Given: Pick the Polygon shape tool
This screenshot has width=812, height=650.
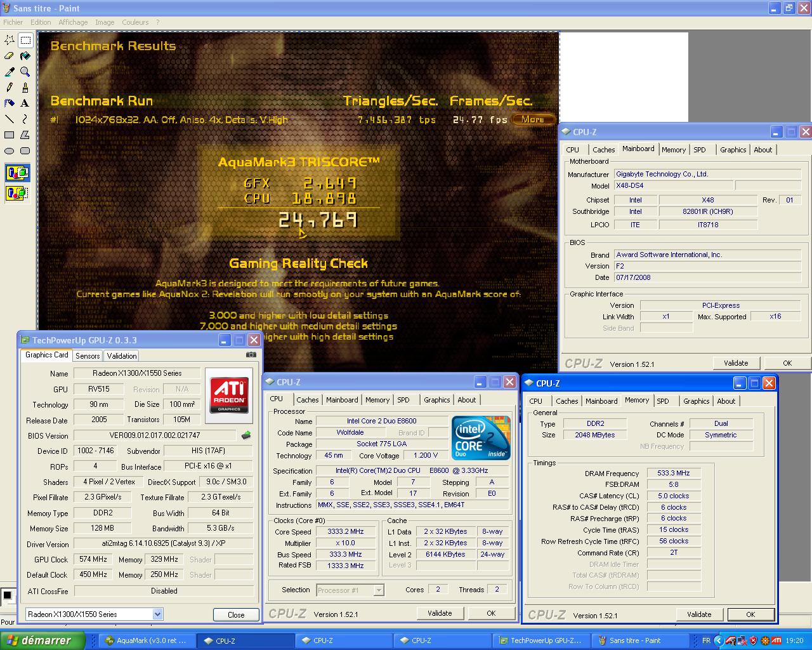Looking at the screenshot, I should (x=25, y=135).
